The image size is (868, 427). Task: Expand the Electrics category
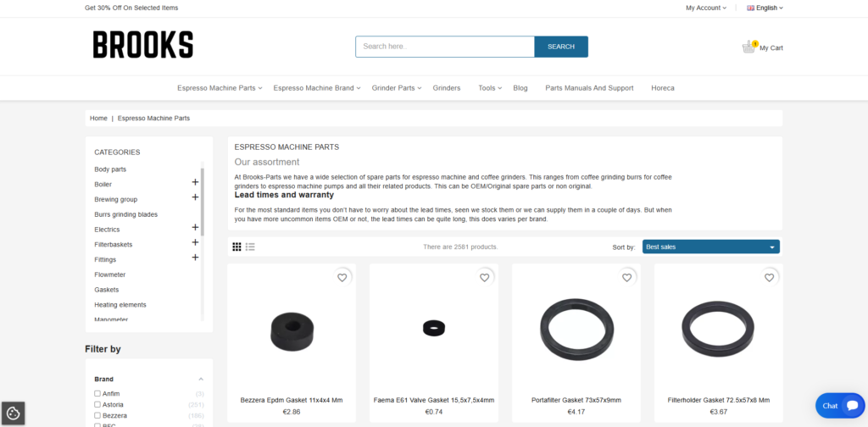195,227
